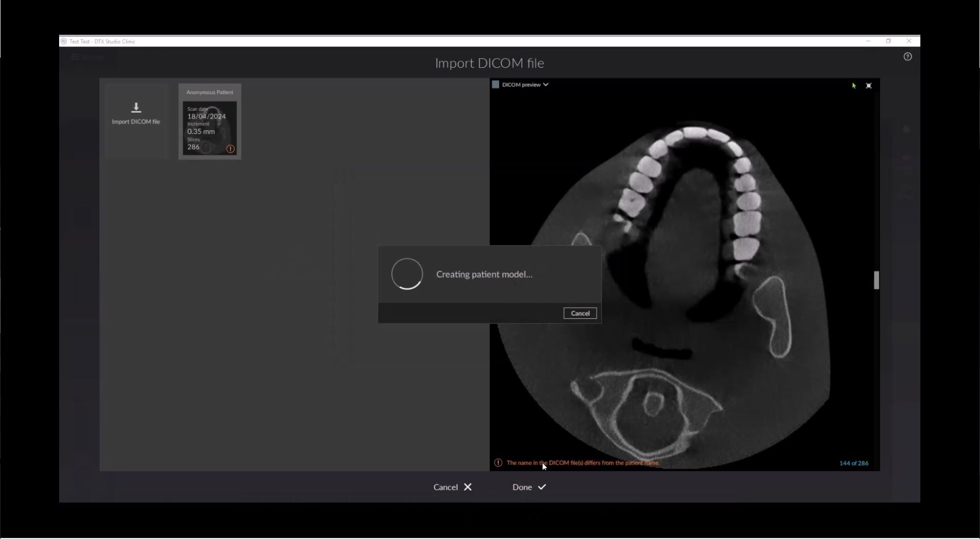Click the '144 of 286' slice counter
Image resolution: width=980 pixels, height=539 pixels.
(x=854, y=463)
